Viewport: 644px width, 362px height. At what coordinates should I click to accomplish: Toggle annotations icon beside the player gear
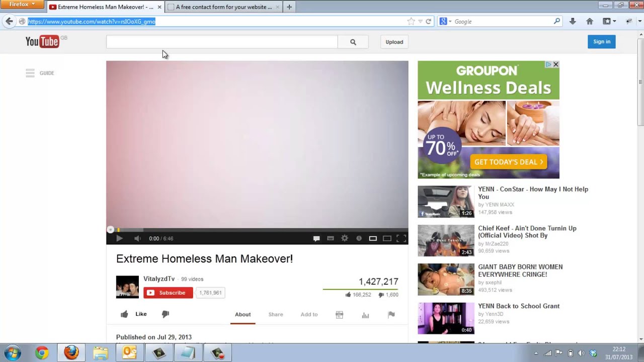click(x=331, y=238)
